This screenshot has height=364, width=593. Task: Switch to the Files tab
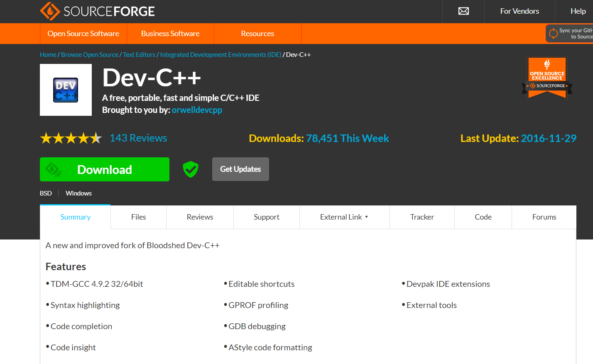(x=138, y=217)
